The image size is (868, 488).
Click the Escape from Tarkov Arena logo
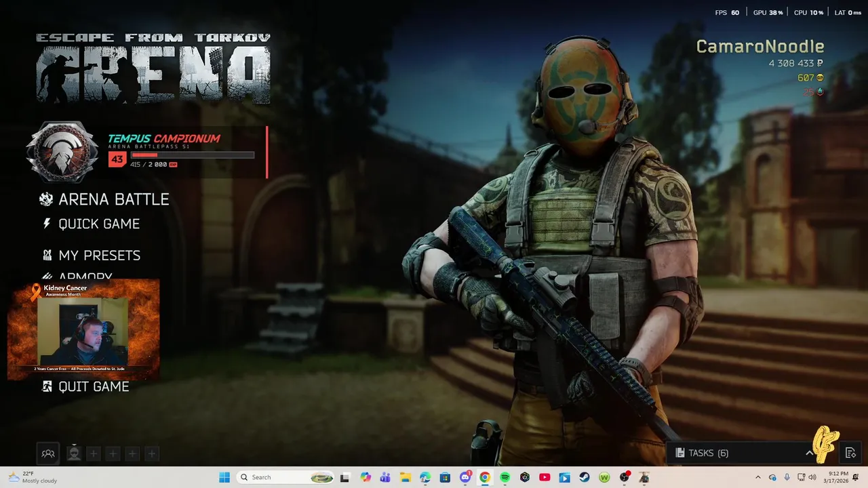(153, 68)
